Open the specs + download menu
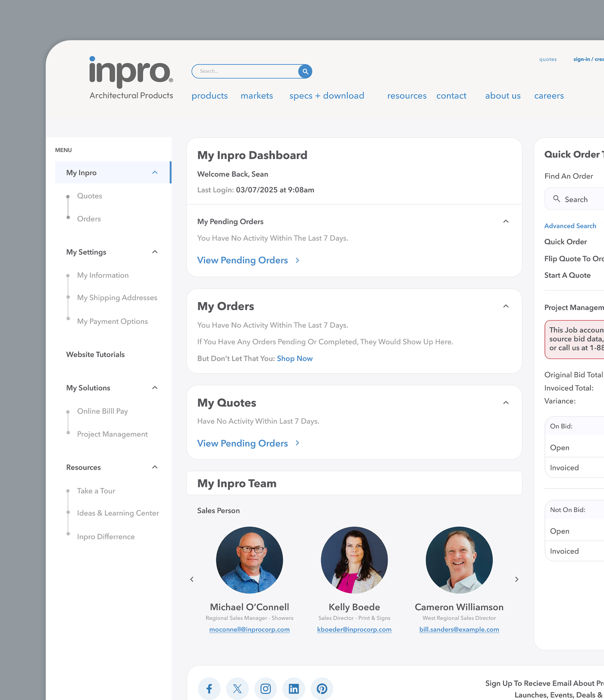Viewport: 604px width, 700px height. [327, 96]
